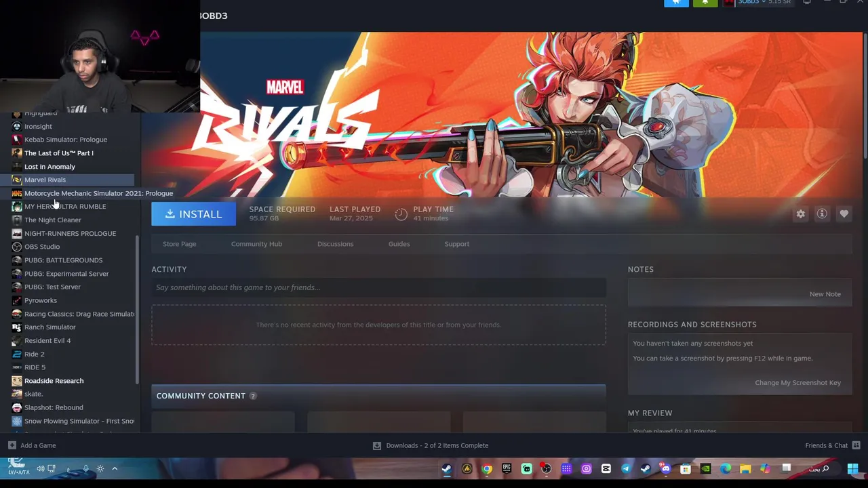
Task: Open Discord from the taskbar
Action: pos(665,469)
